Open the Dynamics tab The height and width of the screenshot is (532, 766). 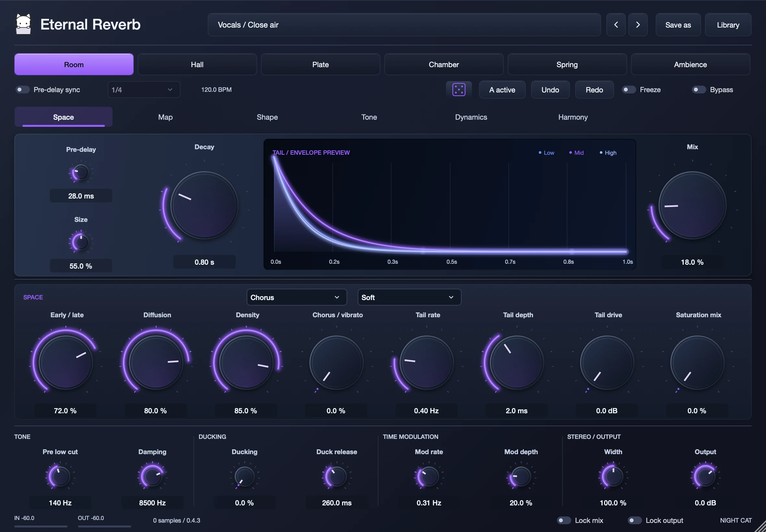[x=471, y=117]
